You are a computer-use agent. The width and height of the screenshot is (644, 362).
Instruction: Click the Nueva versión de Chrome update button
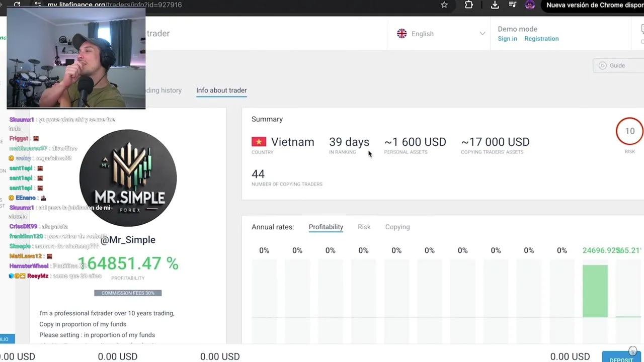[x=592, y=5]
